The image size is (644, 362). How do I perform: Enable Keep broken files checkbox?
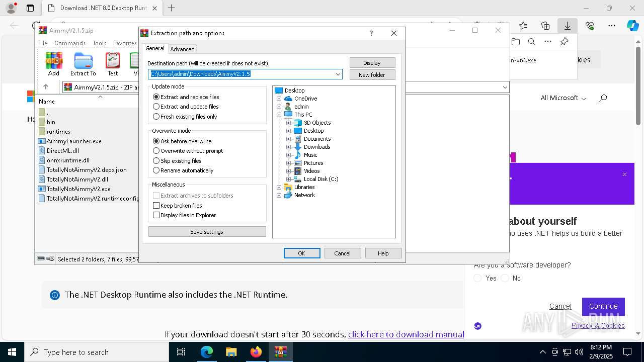(156, 206)
